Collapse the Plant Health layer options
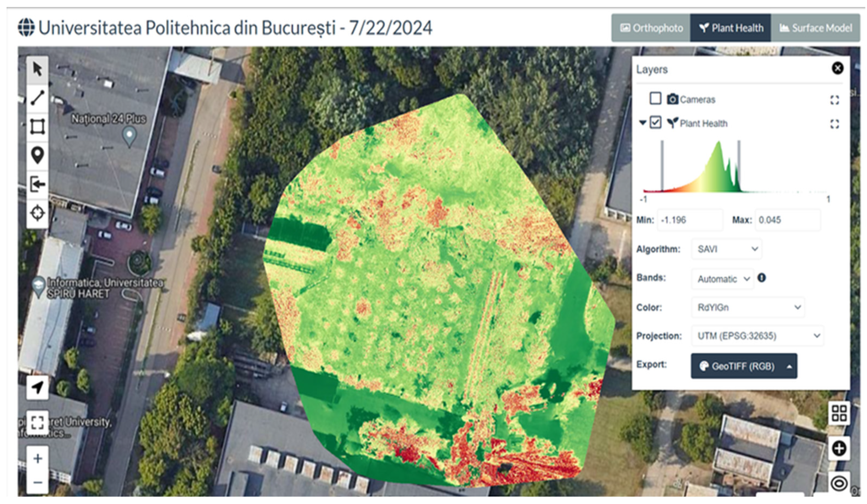This screenshot has height=504, width=867. pyautogui.click(x=642, y=123)
